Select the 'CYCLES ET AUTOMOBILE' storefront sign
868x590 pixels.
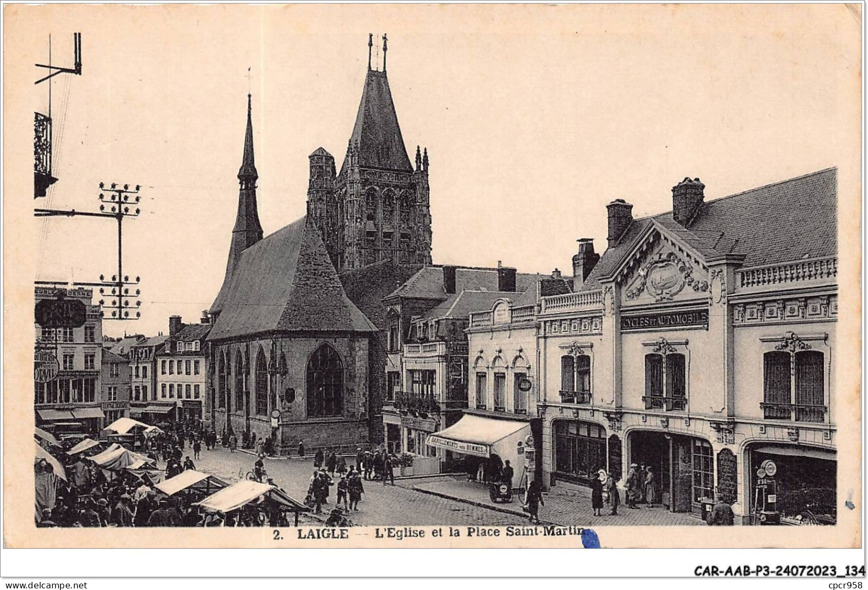tap(664, 320)
